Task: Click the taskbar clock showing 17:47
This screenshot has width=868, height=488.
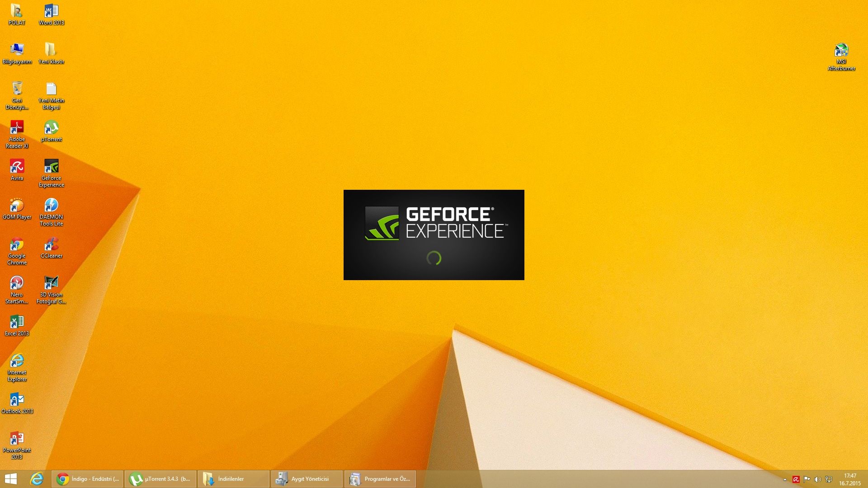Action: point(850,479)
